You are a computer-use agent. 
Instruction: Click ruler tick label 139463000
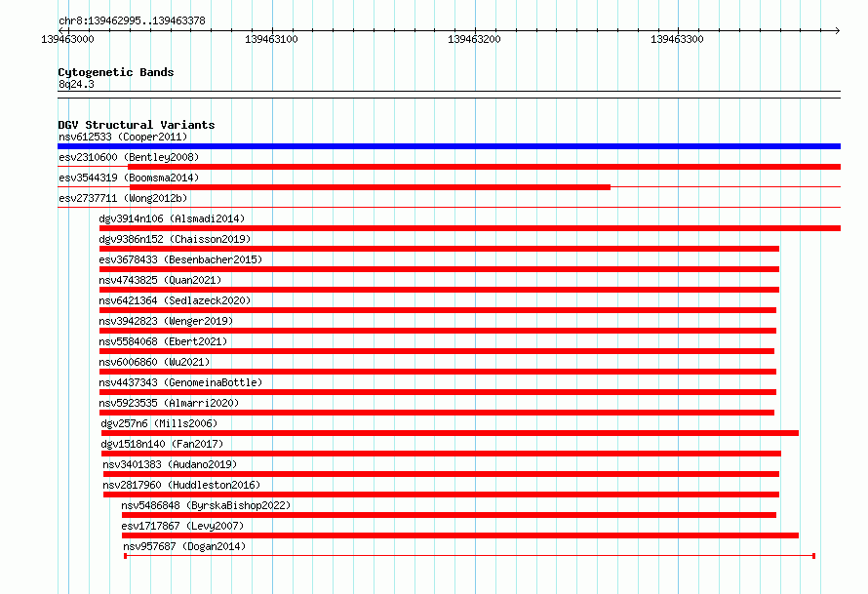pyautogui.click(x=67, y=39)
